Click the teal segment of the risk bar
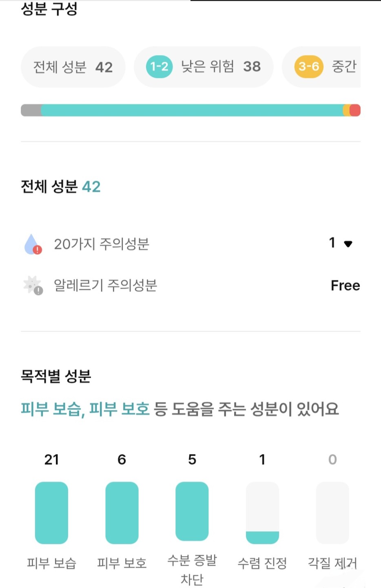This screenshot has width=381, height=588. click(x=192, y=110)
